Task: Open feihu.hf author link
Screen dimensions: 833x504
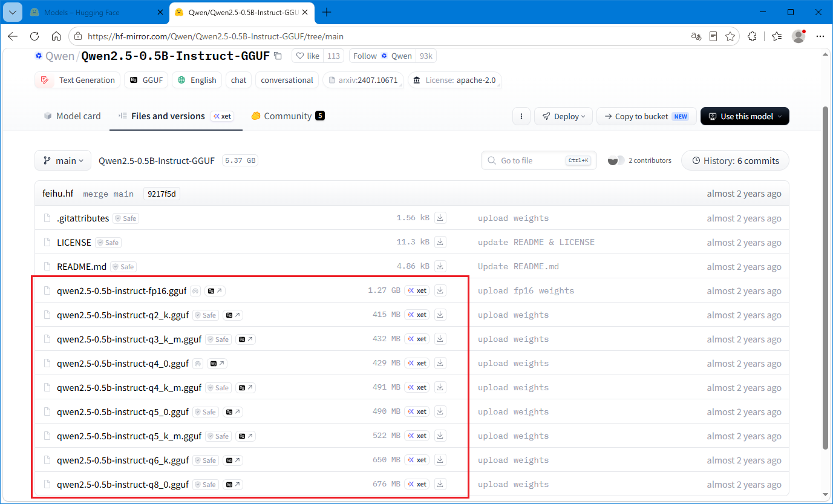Action: click(x=58, y=194)
